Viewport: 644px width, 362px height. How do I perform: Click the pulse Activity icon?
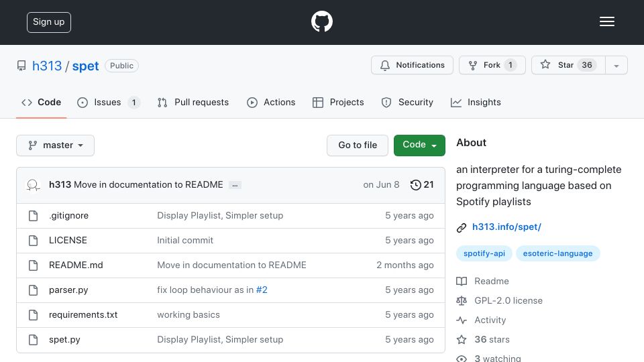462,320
